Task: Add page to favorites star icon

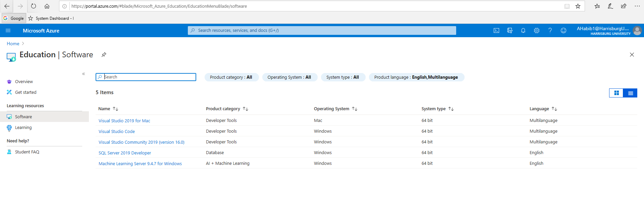Action: click(578, 6)
